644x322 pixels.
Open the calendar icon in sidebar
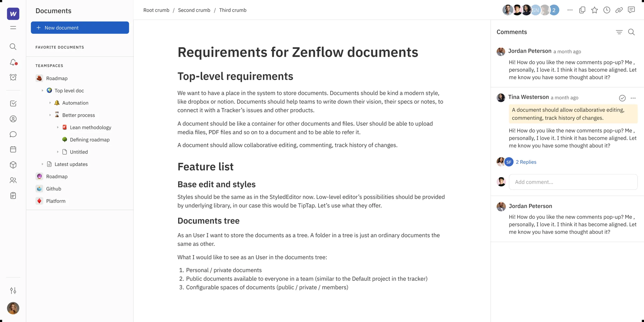point(13,150)
